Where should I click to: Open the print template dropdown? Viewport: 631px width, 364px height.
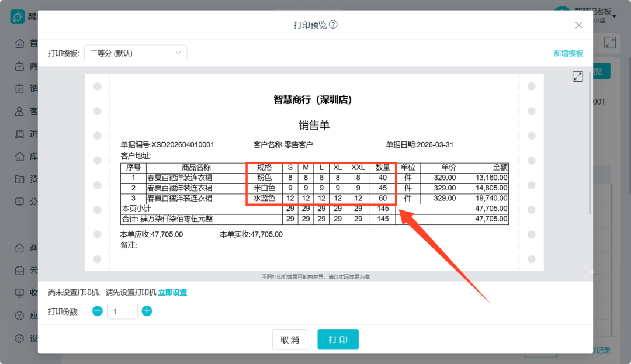pos(136,53)
